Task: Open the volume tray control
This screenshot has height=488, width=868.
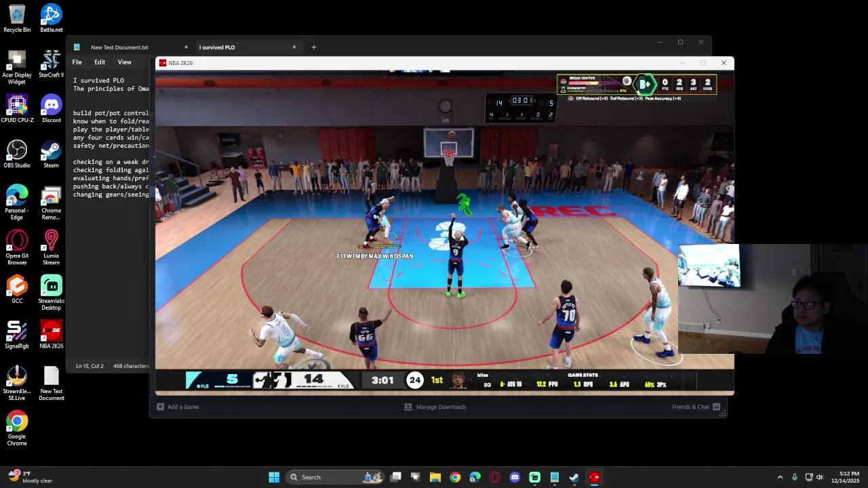Action: [x=819, y=477]
